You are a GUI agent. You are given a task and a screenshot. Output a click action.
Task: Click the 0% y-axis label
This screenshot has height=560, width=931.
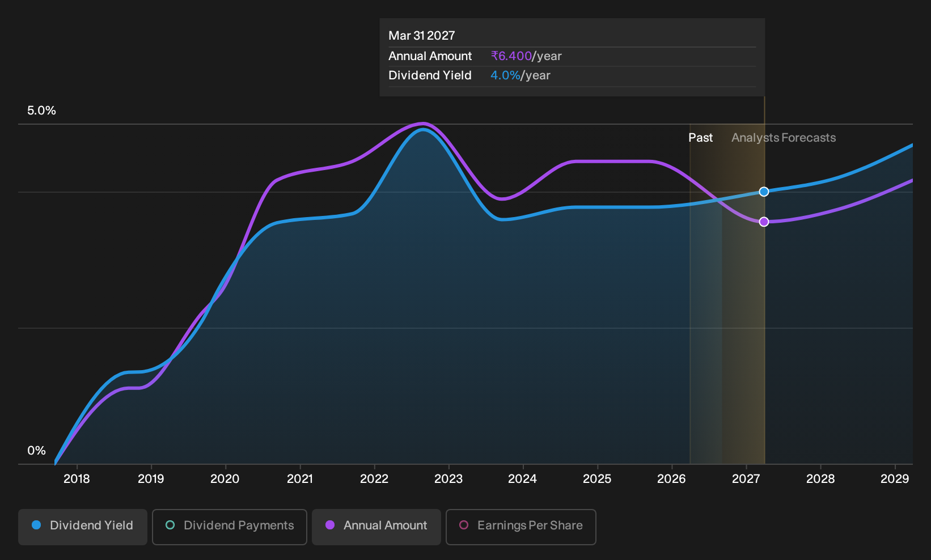point(36,451)
